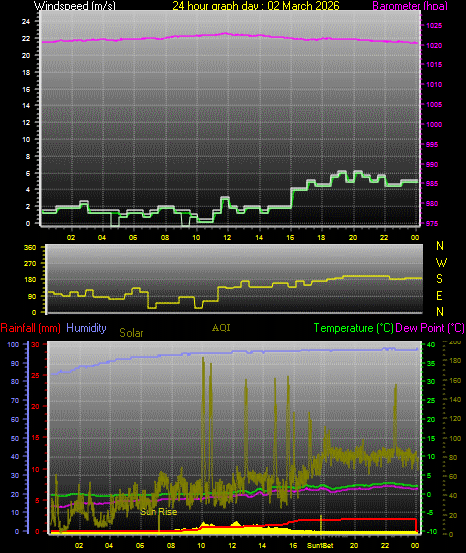Click the barometer axis value 995
Image resolution: width=466 pixels, height=553 pixels.
432,145
